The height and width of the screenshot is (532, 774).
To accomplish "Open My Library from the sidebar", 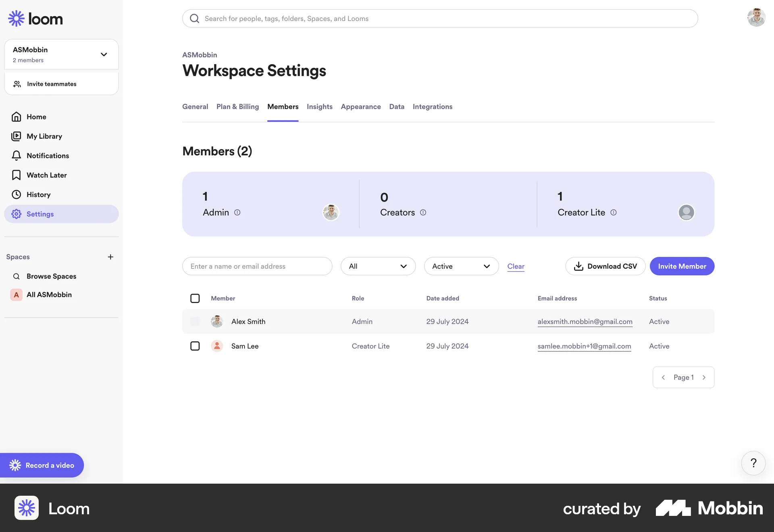I will [x=44, y=136].
